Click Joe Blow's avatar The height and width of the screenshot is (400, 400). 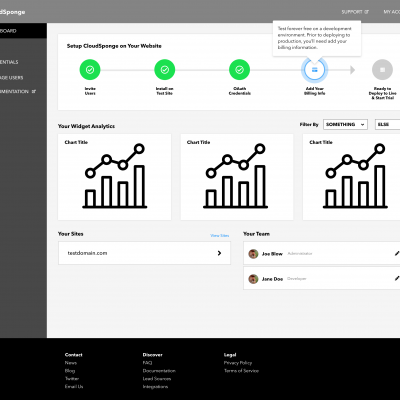tap(253, 254)
